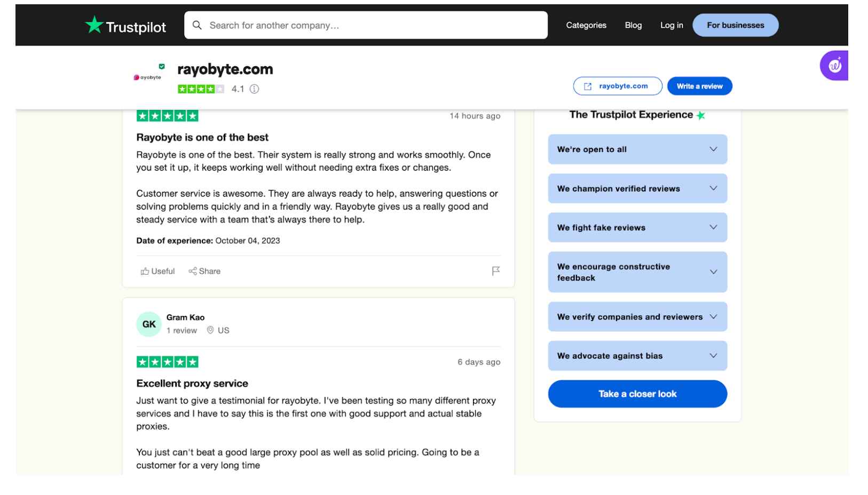
Task: Expand We advocate against bias
Action: (637, 356)
